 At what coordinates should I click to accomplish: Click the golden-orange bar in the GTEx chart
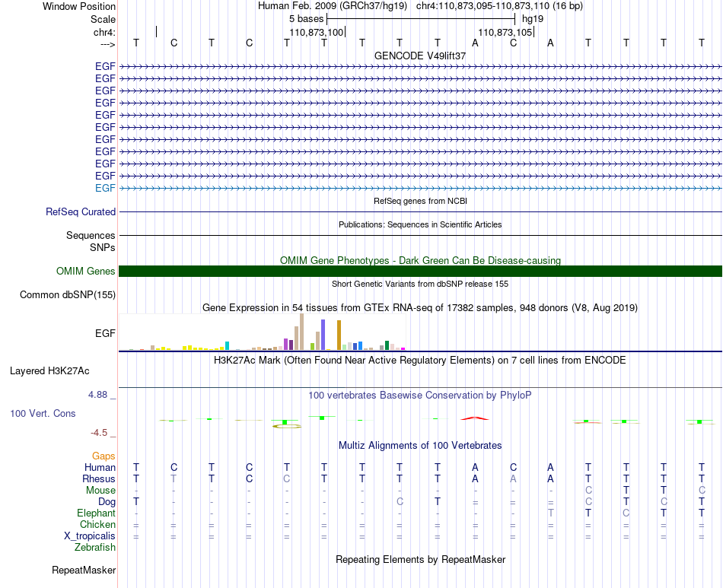pos(339,335)
